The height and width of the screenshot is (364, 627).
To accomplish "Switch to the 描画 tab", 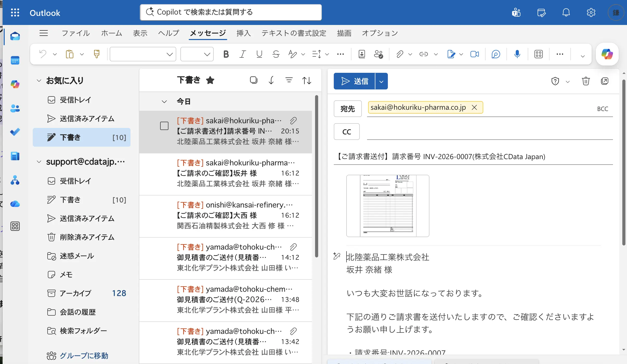I will pos(344,33).
